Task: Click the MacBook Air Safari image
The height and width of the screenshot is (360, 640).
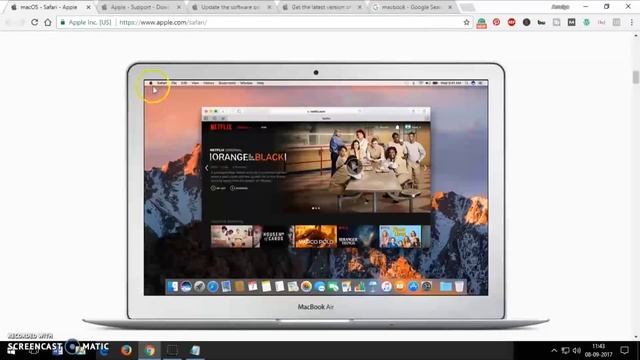Action: (x=316, y=196)
